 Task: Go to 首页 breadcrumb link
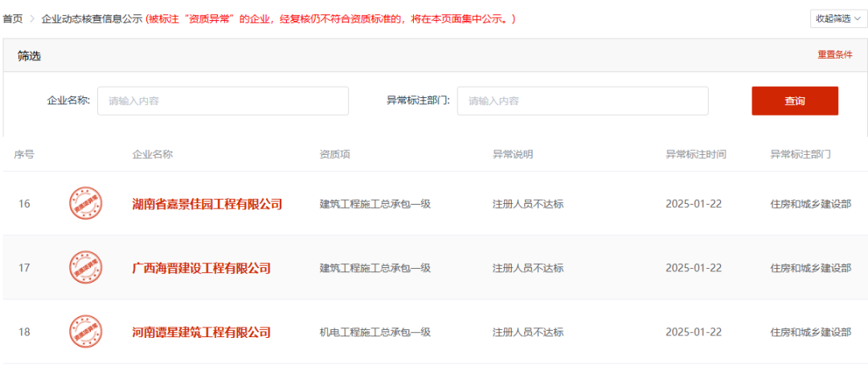[x=13, y=18]
